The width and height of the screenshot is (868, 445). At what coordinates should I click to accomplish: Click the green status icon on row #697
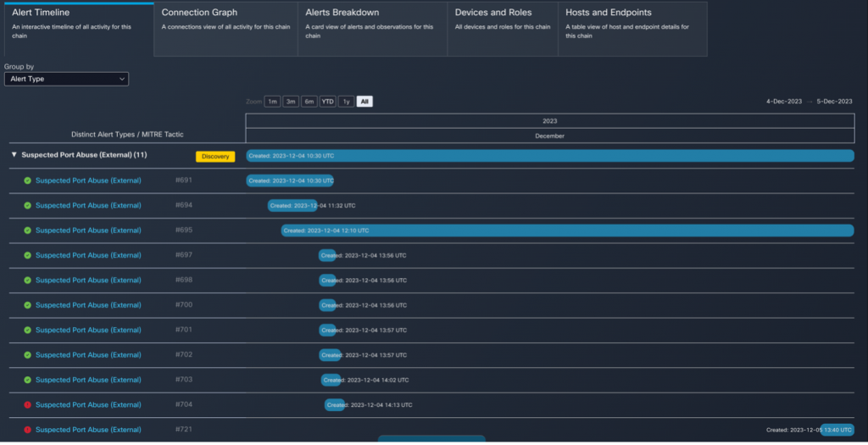click(27, 255)
